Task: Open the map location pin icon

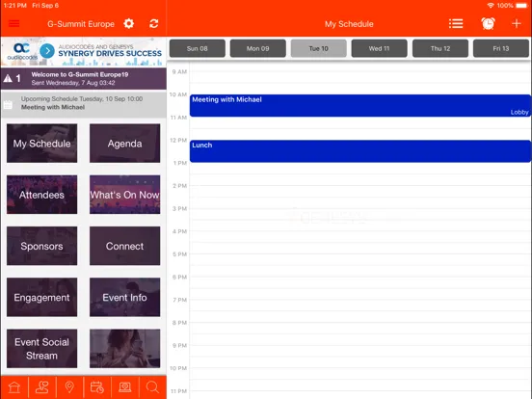Action: click(x=69, y=387)
